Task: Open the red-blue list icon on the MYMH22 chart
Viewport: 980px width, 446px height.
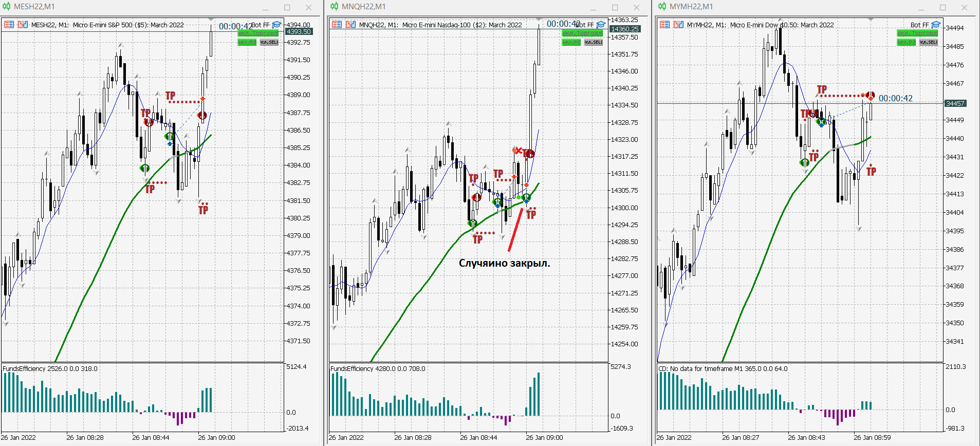Action: [664, 25]
